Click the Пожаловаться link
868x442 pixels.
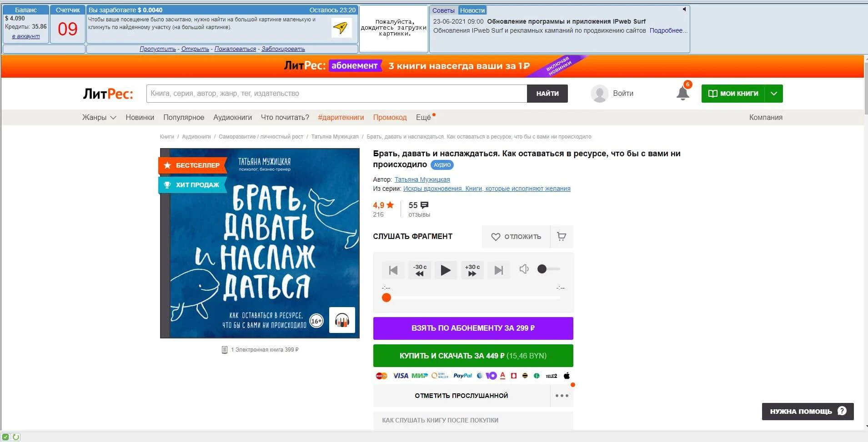pyautogui.click(x=235, y=49)
